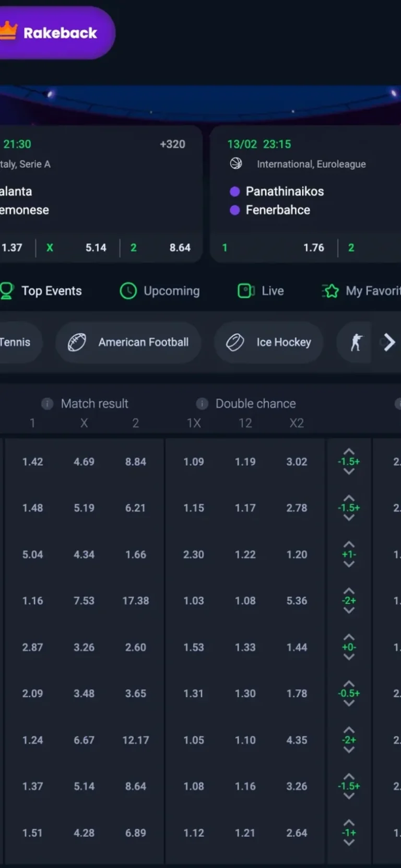
Task: Select double chance 1X odds 2.30
Action: coord(194,555)
